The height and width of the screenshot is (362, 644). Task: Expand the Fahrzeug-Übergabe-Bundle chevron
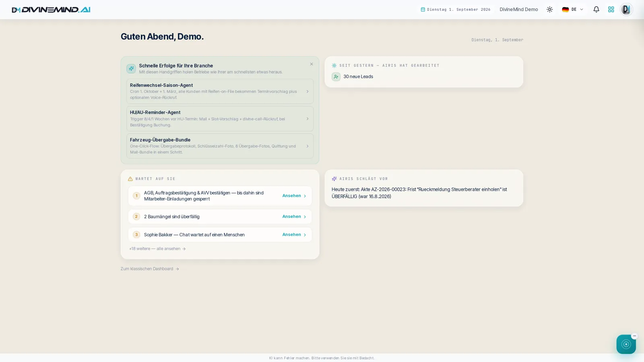307,146
